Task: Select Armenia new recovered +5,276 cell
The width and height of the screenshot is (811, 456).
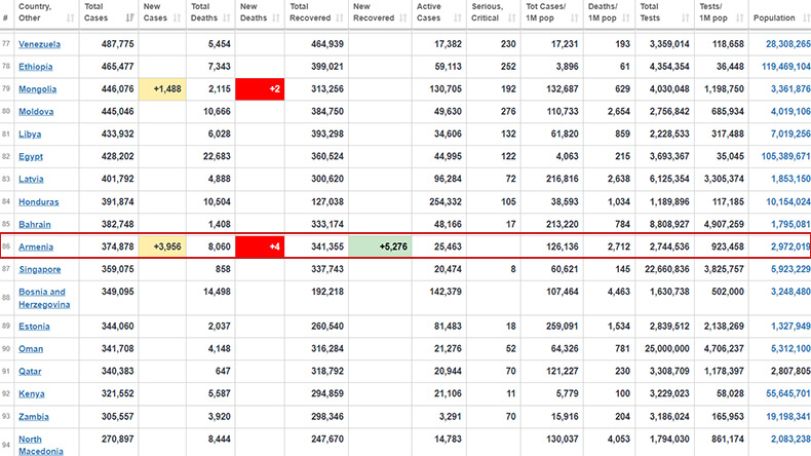Action: [380, 247]
